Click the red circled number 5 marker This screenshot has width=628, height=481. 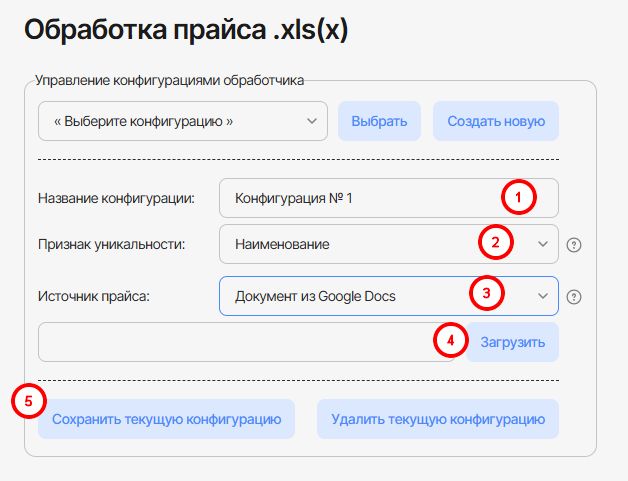pyautogui.click(x=28, y=401)
